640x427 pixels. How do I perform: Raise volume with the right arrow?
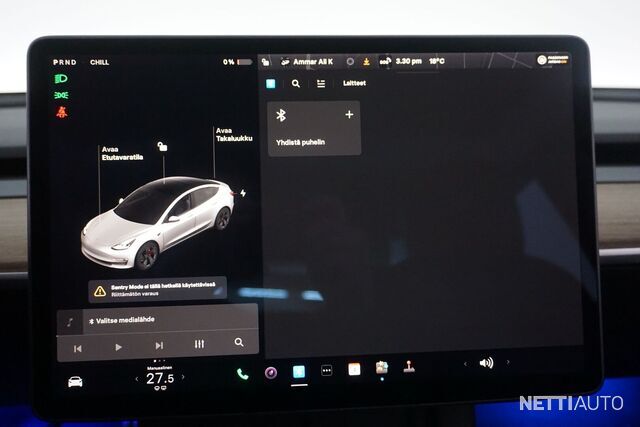[x=508, y=362]
